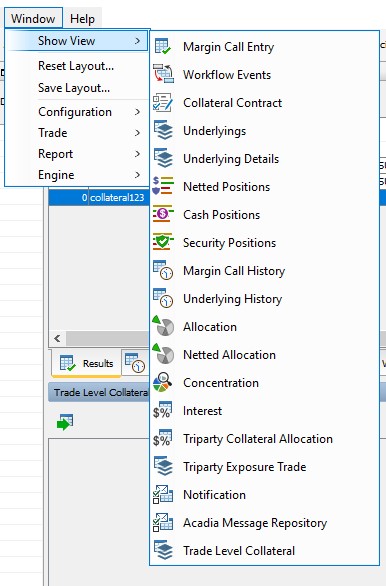386x586 pixels.
Task: Click the Allocation pie icon
Action: [x=163, y=326]
